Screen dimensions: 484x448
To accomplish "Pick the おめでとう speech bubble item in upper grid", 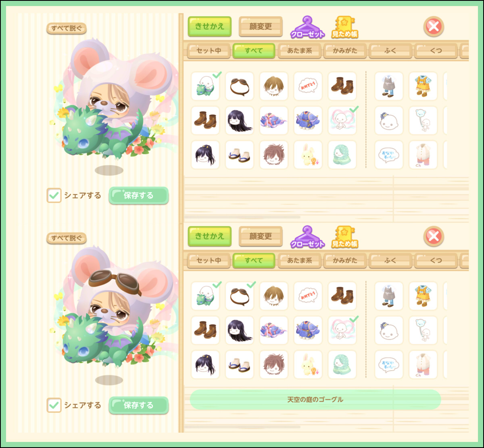I will 308,86.
